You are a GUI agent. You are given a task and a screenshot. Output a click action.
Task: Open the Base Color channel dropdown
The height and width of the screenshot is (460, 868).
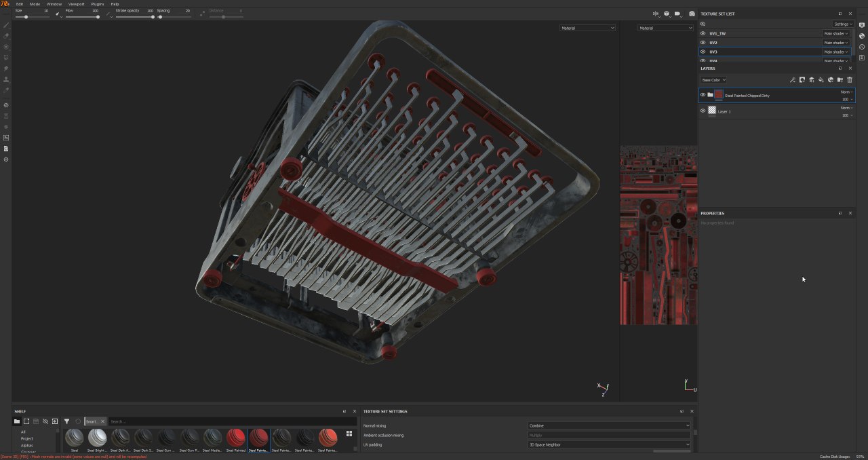tap(713, 80)
